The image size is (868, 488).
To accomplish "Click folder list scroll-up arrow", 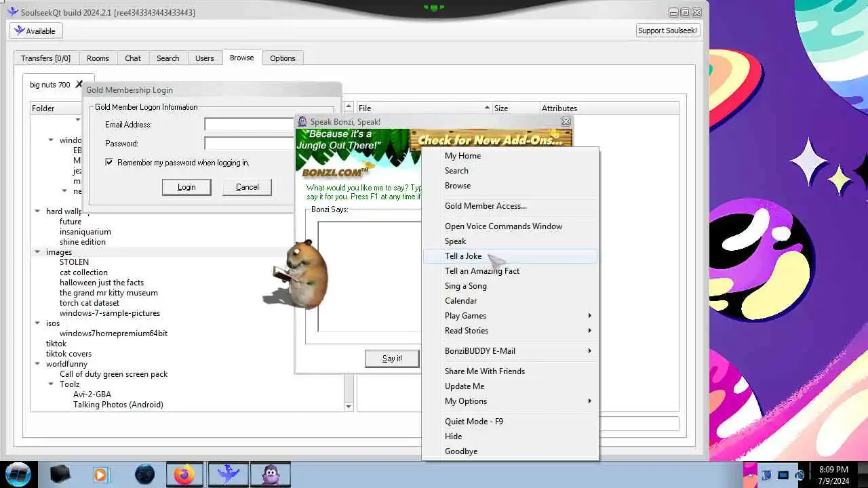I will point(349,107).
